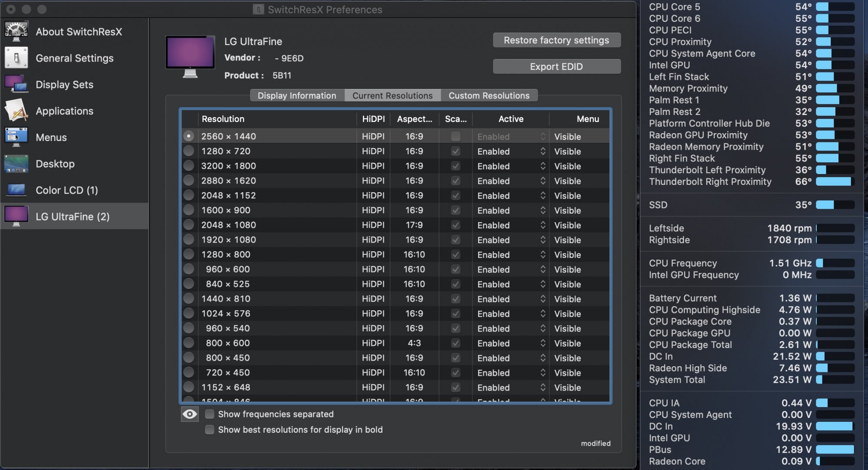The width and height of the screenshot is (868, 470).
Task: Click CPU Frequency 1.51 GHz reading
Action: click(x=790, y=263)
